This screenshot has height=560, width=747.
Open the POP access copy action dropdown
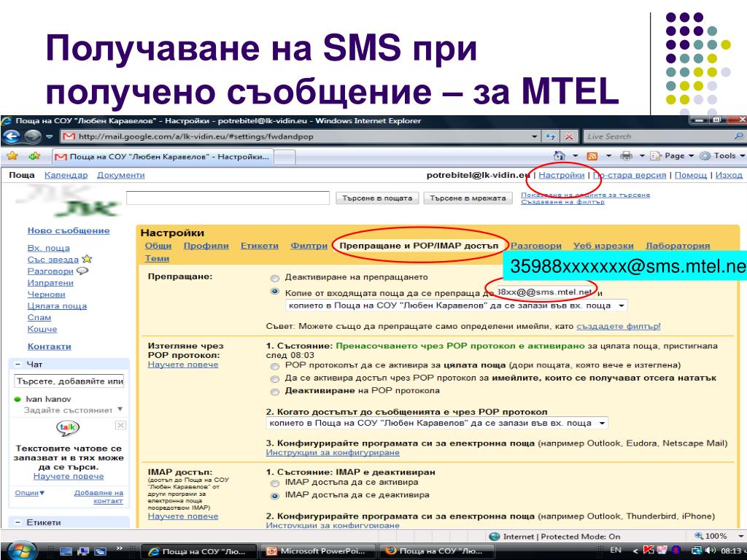pos(437,423)
